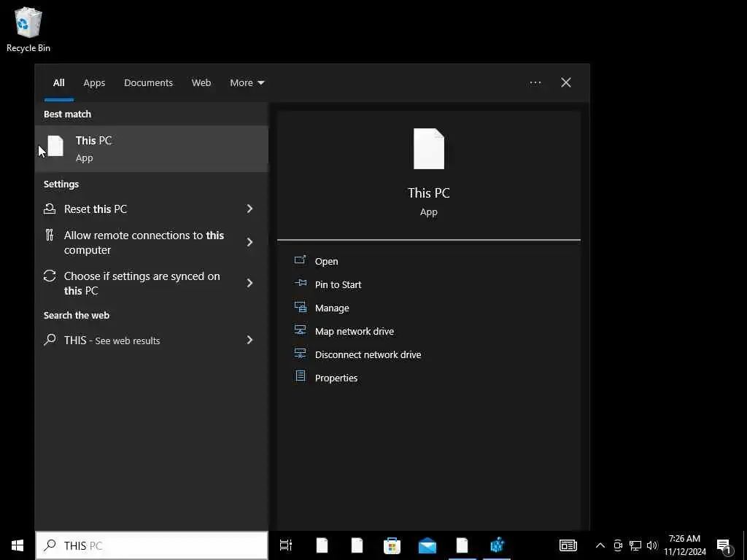Screen dimensions: 747x560
Task: Expand Choose if settings are synced arrow
Action: pyautogui.click(x=249, y=283)
